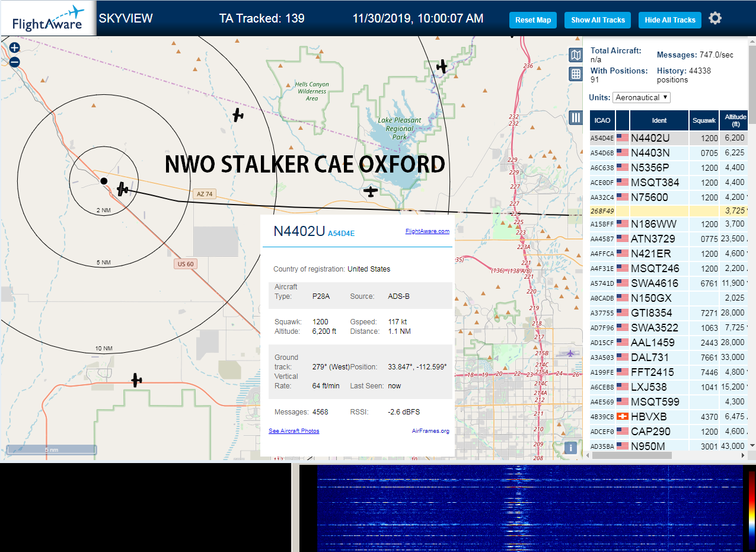Click A54D4E hex code beside N4402U title
Screen dimensions: 756x552
tap(341, 234)
